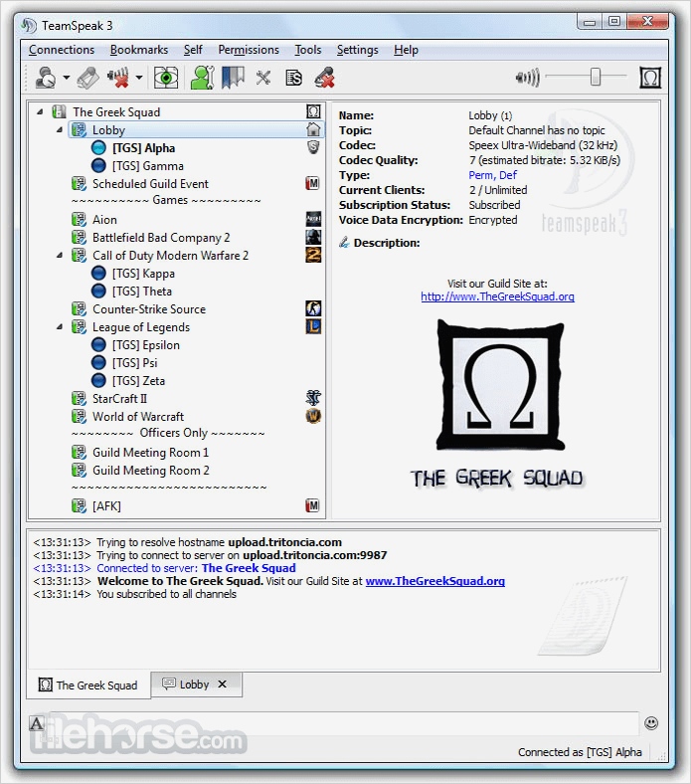Open the Contacts manager toolbar icon
Image resolution: width=691 pixels, height=784 pixels.
point(203,78)
